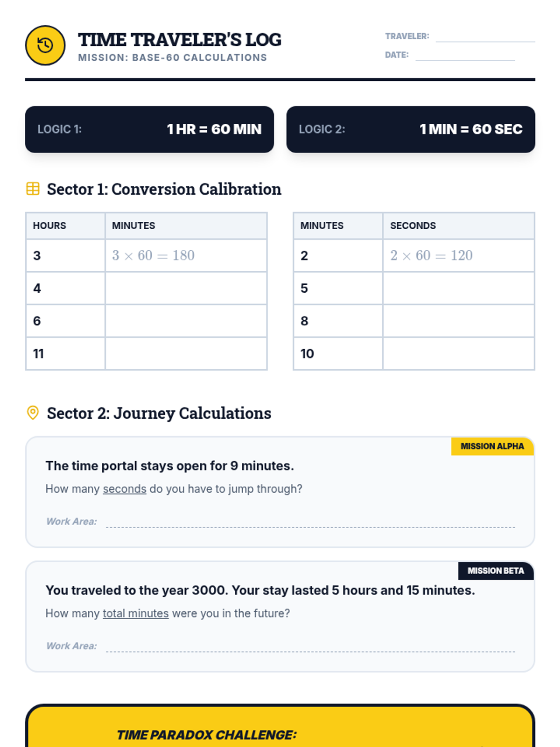Click the Mission Beta badge

tap(496, 571)
